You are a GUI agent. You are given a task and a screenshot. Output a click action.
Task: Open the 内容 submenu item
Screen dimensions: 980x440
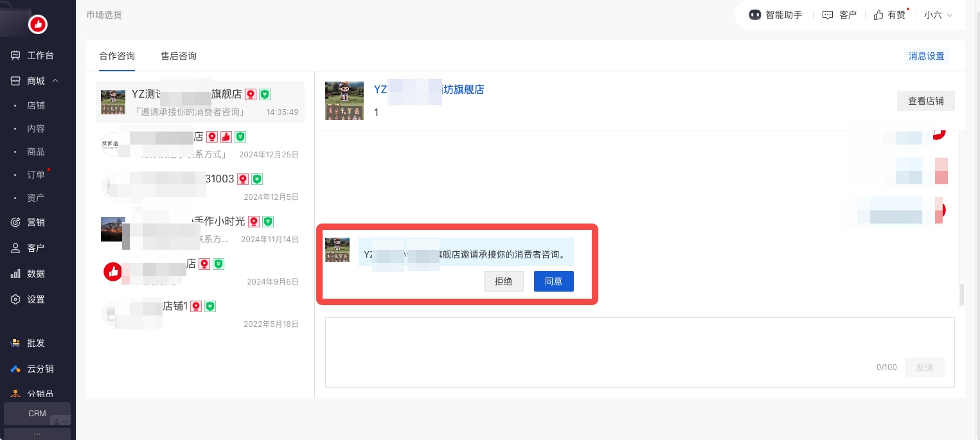(x=36, y=128)
